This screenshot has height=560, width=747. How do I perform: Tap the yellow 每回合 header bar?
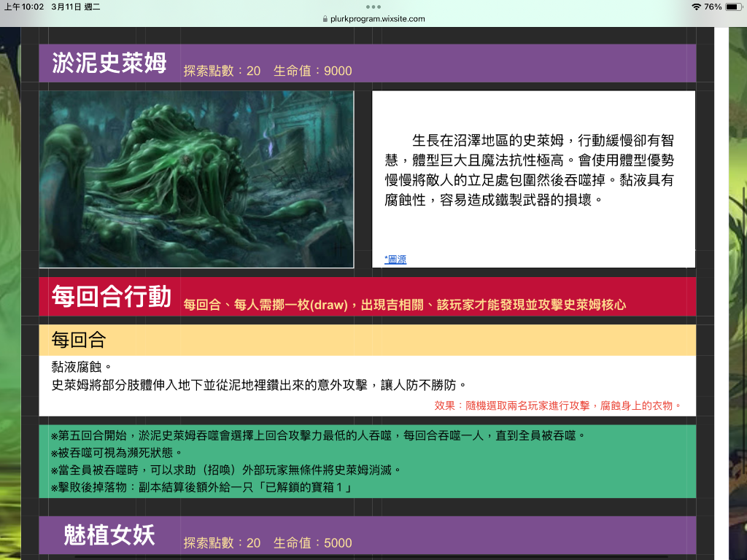[368, 340]
